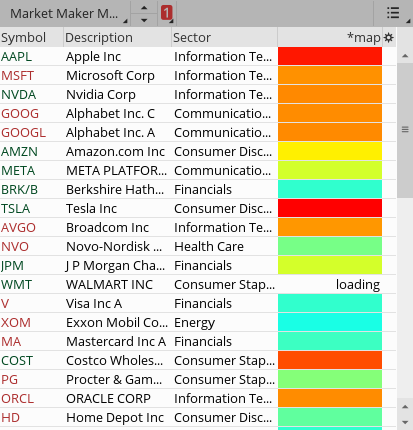
Task: Select the WMT symbol
Action: (x=16, y=285)
